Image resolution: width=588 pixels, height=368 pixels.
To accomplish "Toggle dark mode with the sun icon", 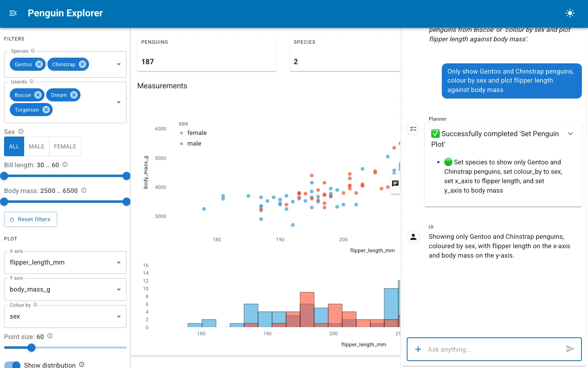I will coord(570,13).
